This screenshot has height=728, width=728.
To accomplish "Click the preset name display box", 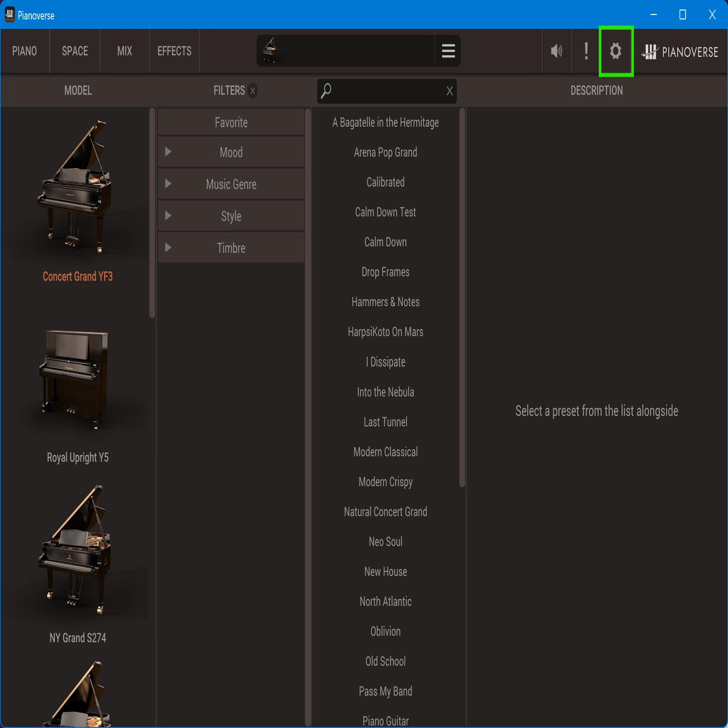I will point(346,51).
